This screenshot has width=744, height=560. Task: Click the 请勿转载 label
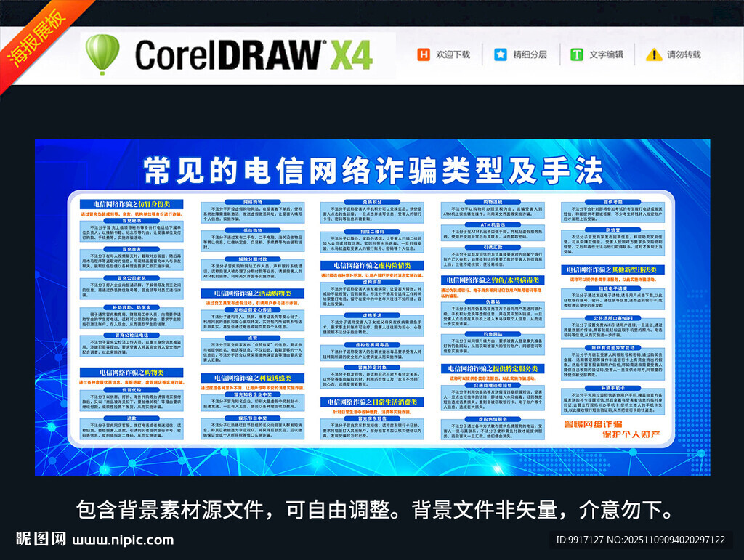(x=684, y=54)
